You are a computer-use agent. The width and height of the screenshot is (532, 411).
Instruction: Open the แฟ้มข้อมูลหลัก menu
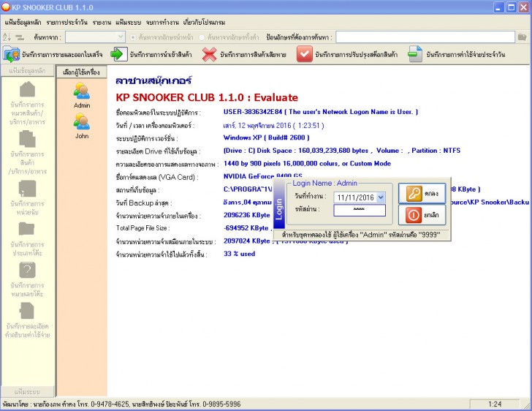coord(23,23)
